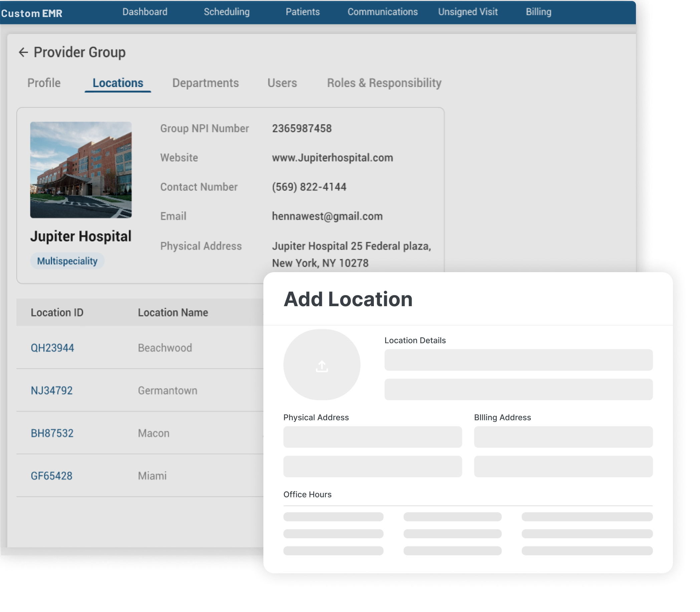Click the Jupiter Hospital building photo

click(x=81, y=170)
